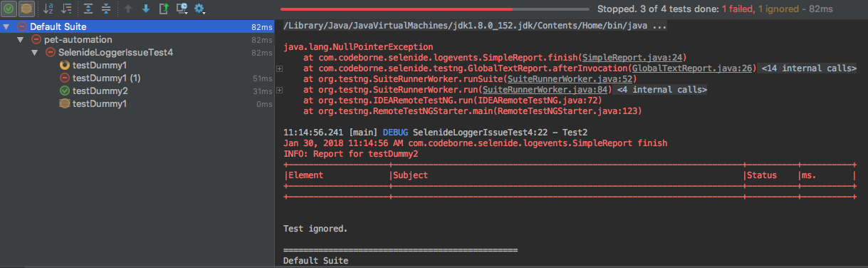The width and height of the screenshot is (868, 268).
Task: Sort tests by duration
Action: point(67,9)
